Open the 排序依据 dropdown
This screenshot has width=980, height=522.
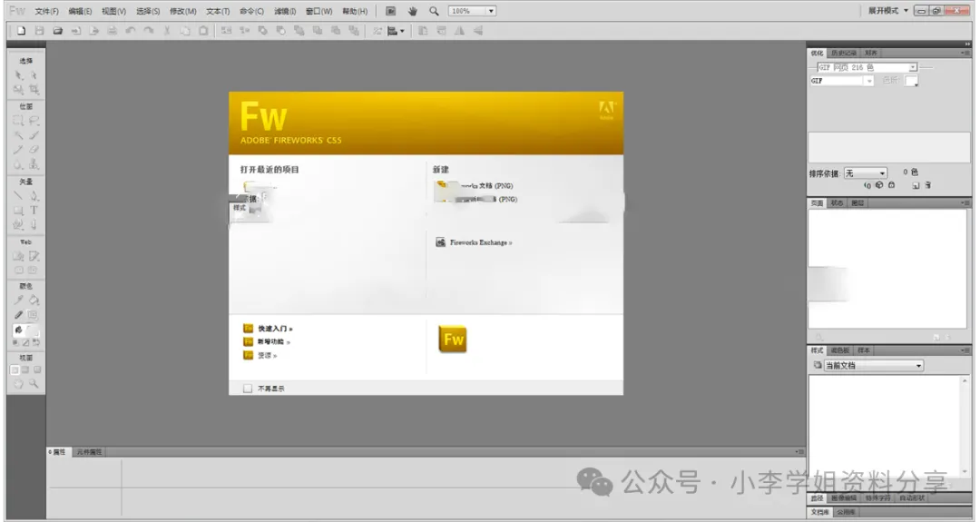click(x=865, y=173)
